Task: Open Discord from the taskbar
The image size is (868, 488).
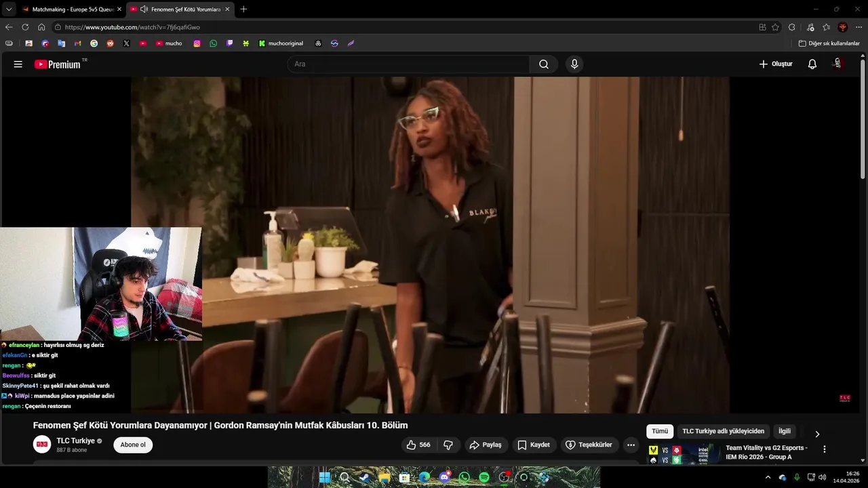Action: [444, 477]
